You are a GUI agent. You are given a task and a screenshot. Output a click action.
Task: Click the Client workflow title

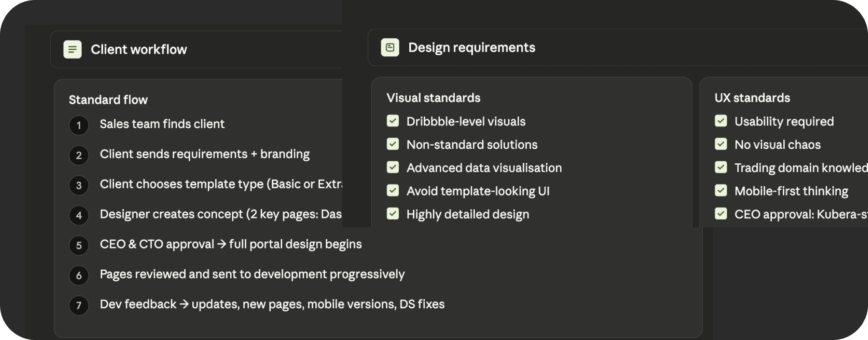point(139,49)
